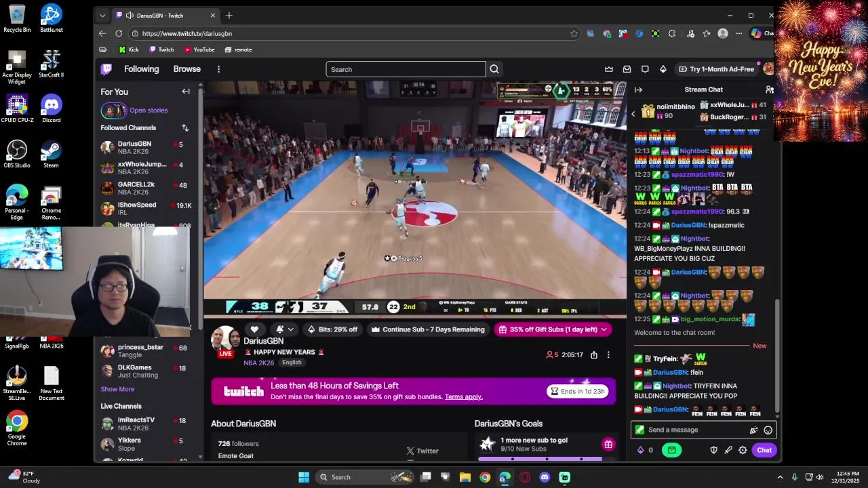868x488 pixels.
Task: Click the Stream Chat scrollbar
Action: pos(778,356)
